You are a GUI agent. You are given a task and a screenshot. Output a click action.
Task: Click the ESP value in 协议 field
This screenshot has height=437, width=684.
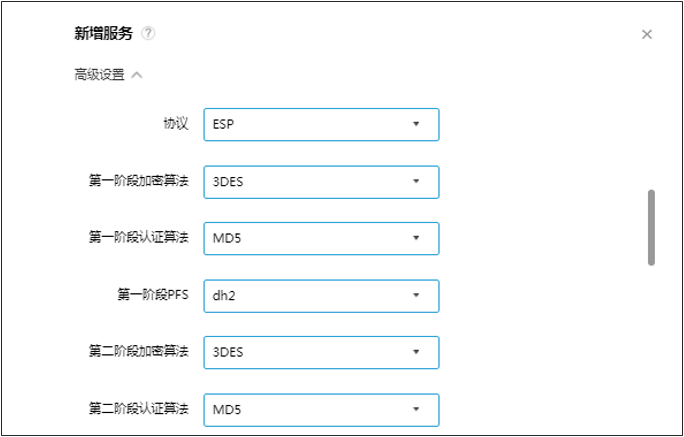[x=223, y=125]
